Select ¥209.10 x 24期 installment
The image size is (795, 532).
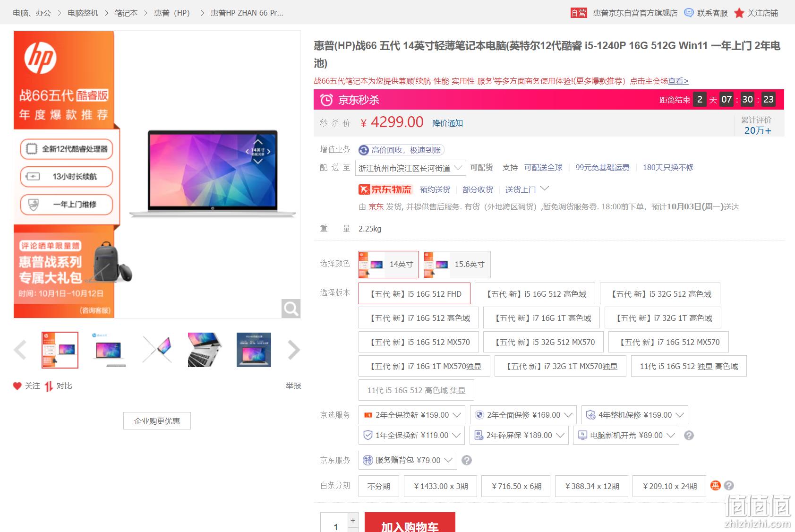(x=669, y=486)
